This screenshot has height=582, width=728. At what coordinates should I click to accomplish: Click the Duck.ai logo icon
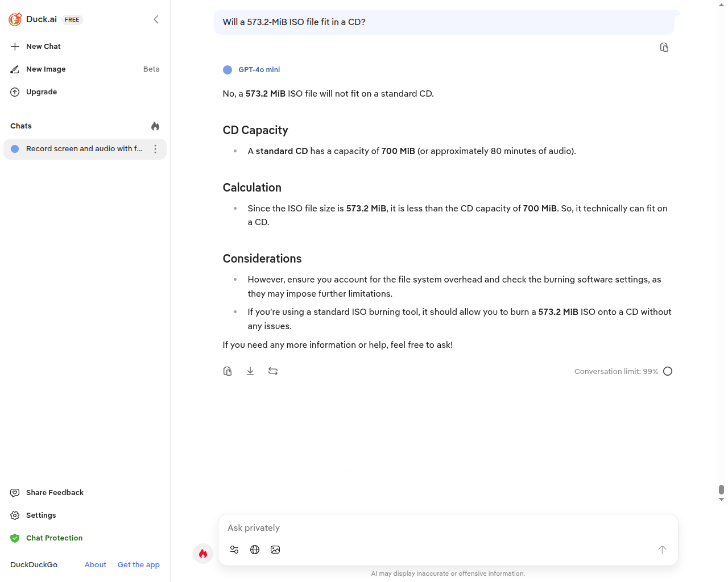pos(15,19)
